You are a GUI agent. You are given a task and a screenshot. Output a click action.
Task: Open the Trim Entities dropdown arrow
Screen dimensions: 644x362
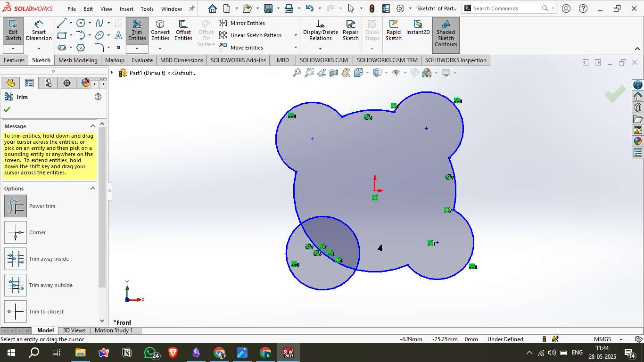[x=137, y=49]
